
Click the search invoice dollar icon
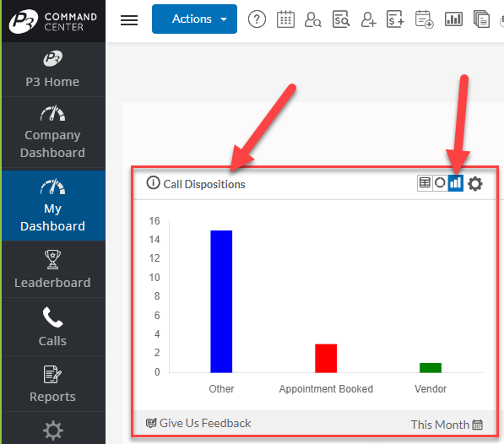click(341, 19)
